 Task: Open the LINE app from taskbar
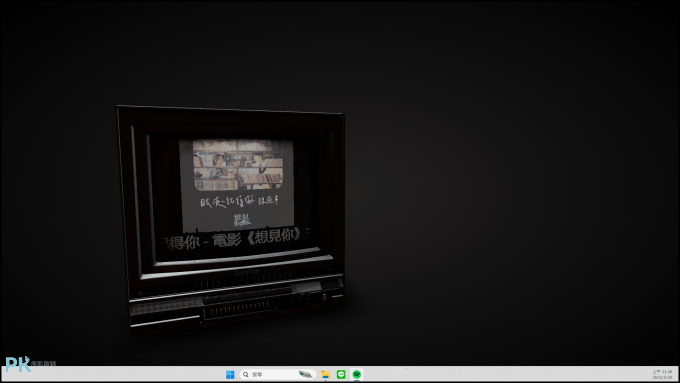pyautogui.click(x=341, y=374)
